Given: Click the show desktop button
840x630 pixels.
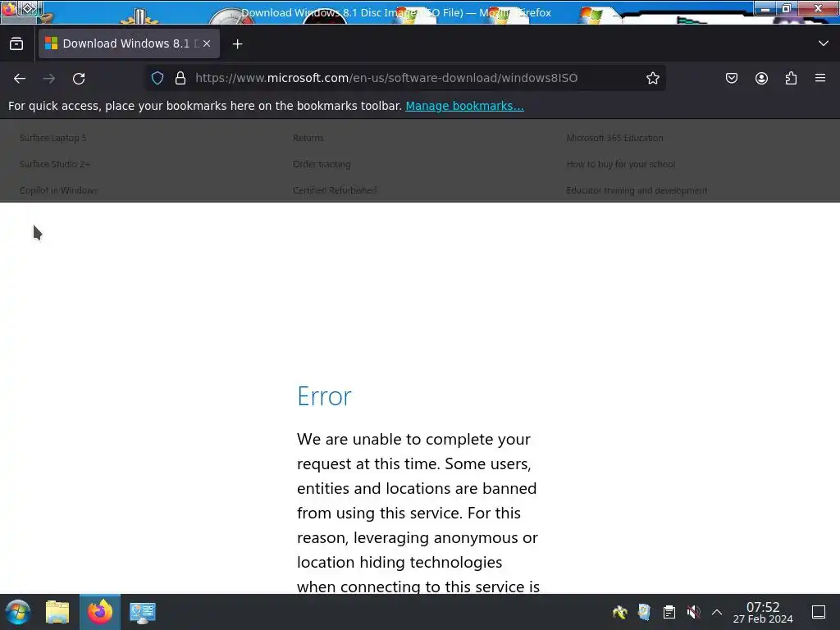Looking at the screenshot, I should tap(819, 612).
